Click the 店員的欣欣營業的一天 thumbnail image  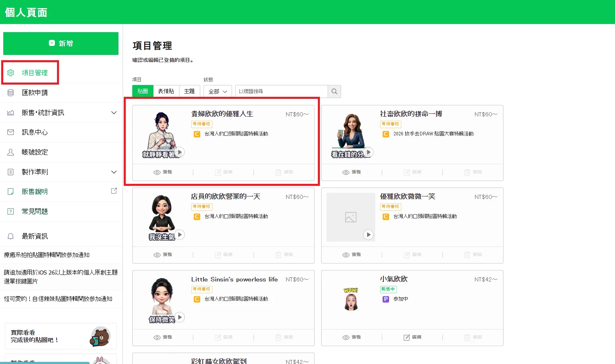(162, 217)
